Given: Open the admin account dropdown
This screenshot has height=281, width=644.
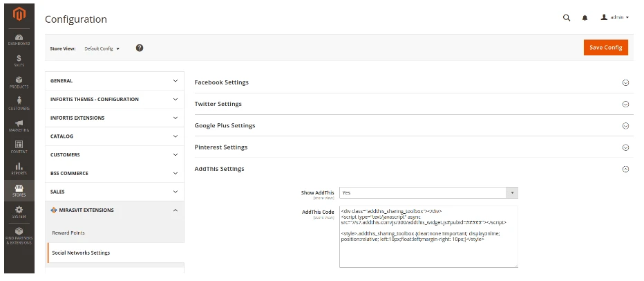Looking at the screenshot, I should coord(614,17).
